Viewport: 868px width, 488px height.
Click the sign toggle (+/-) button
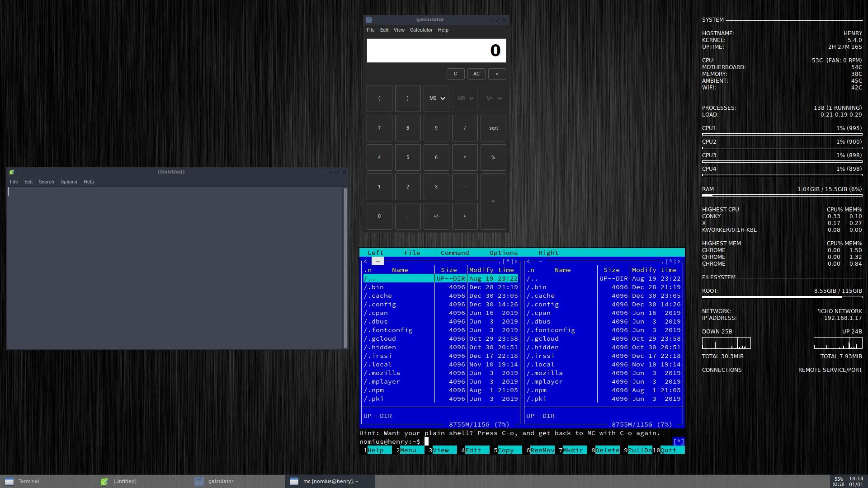(436, 216)
